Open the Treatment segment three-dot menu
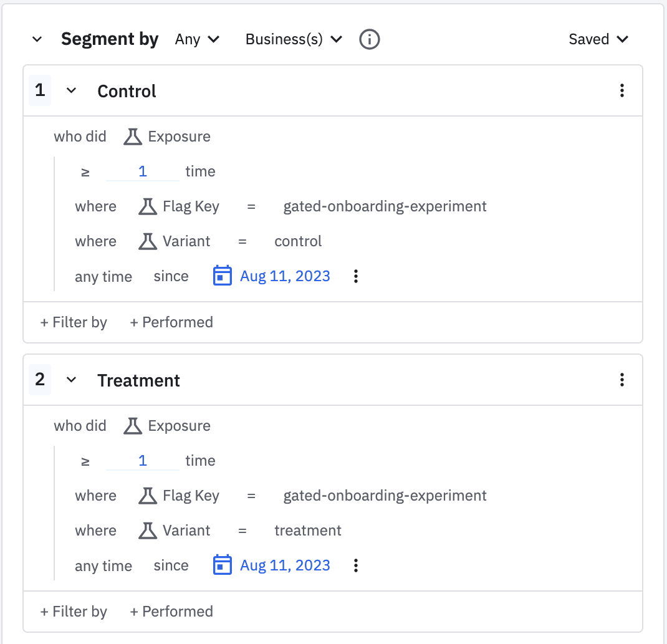Image resolution: width=667 pixels, height=644 pixels. pos(622,380)
